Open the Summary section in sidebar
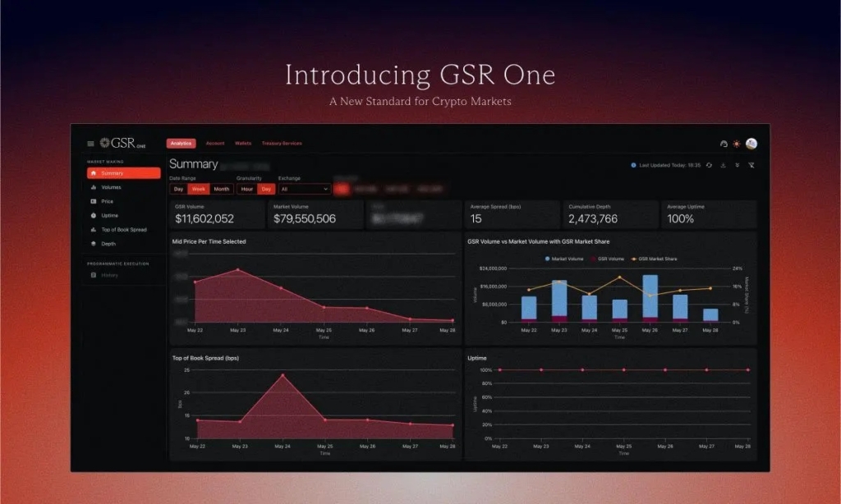Screen dimensions: 841x504 pos(123,173)
